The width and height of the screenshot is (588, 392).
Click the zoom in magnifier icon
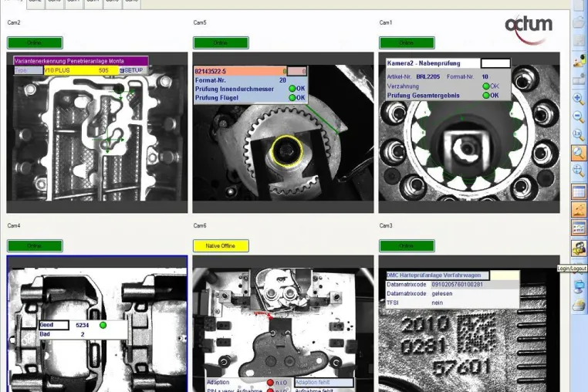coord(579,99)
